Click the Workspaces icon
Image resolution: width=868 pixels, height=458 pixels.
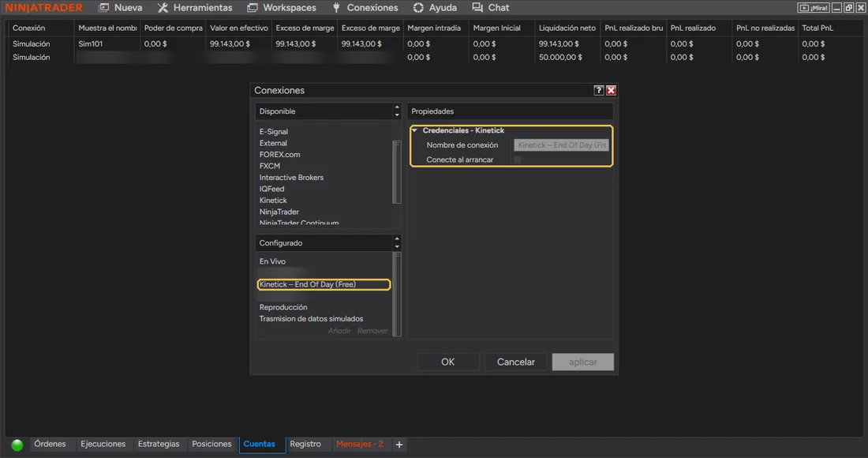[x=253, y=8]
